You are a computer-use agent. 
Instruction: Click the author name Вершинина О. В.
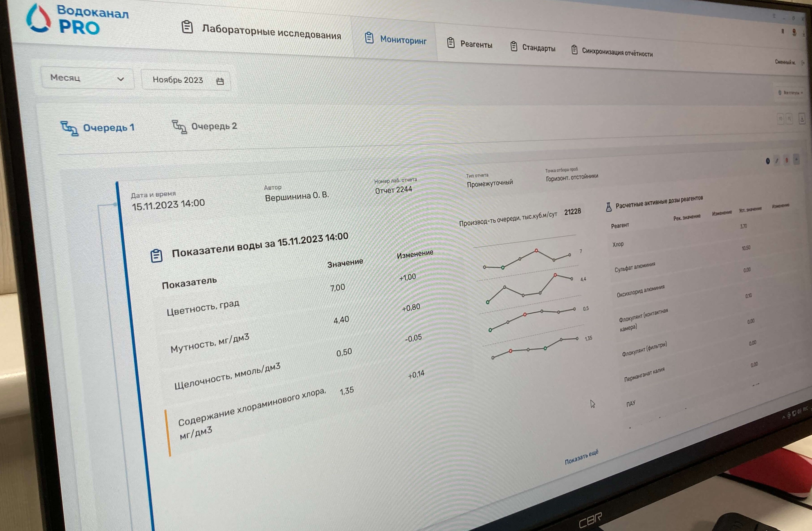[x=297, y=196]
